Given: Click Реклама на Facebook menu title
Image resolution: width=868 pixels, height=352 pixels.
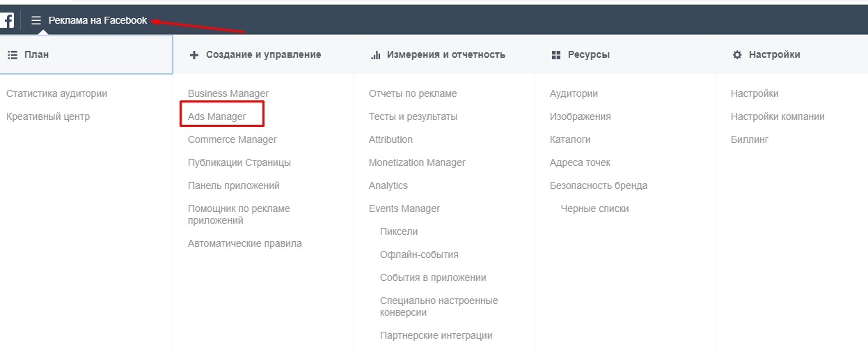Looking at the screenshot, I should pos(98,20).
